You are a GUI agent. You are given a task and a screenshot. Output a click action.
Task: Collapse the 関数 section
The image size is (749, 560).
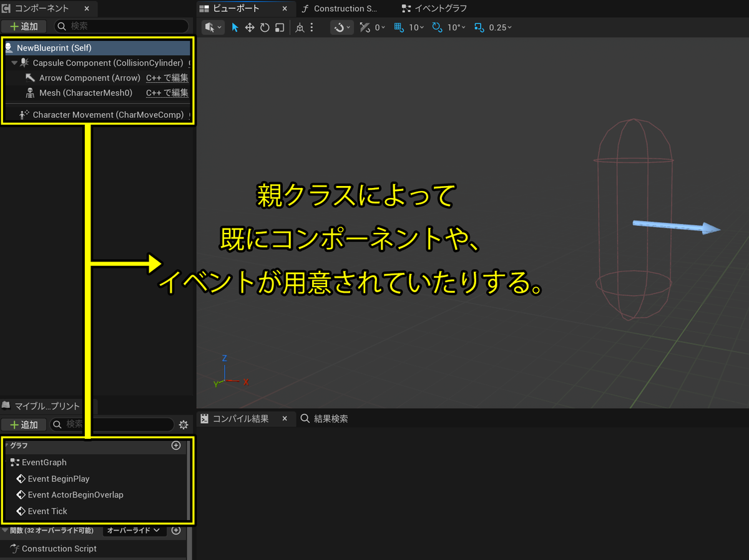[x=5, y=531]
